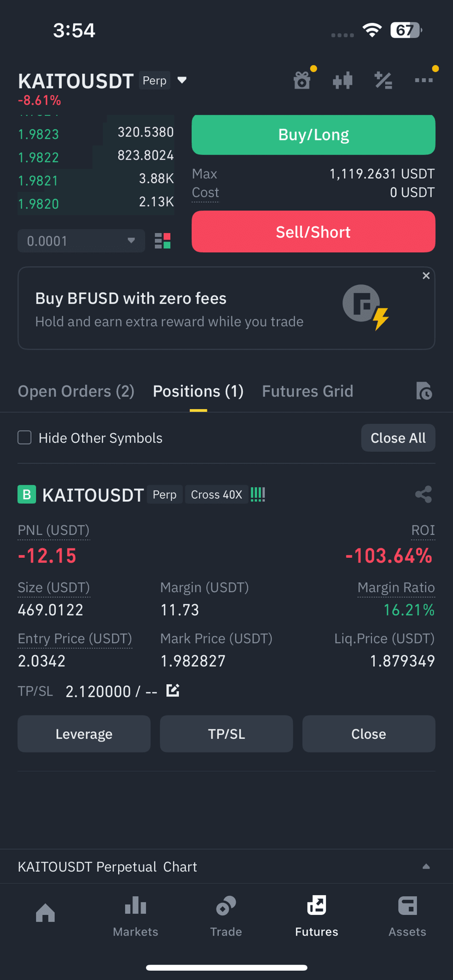Open the TP/SL button

(x=226, y=734)
